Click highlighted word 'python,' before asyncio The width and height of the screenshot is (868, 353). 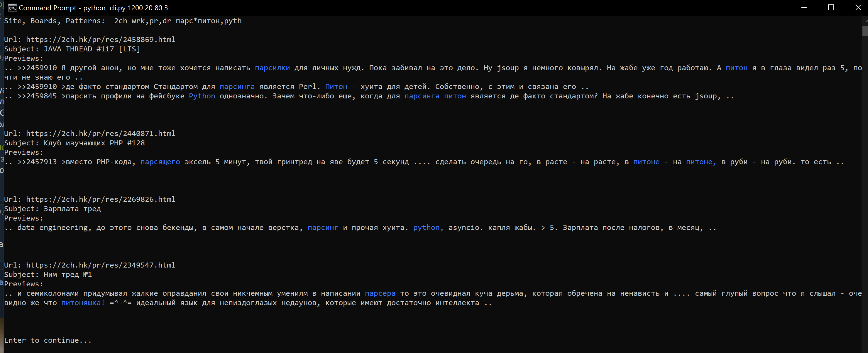(x=428, y=228)
